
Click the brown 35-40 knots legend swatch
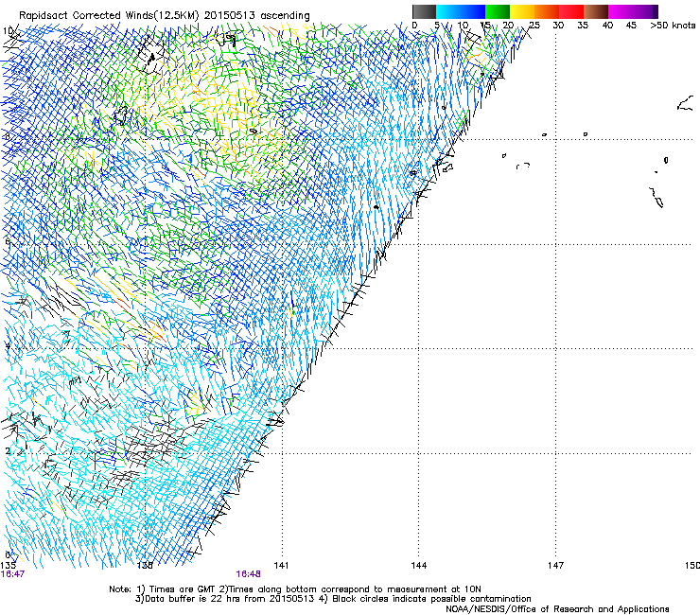tap(596, 11)
